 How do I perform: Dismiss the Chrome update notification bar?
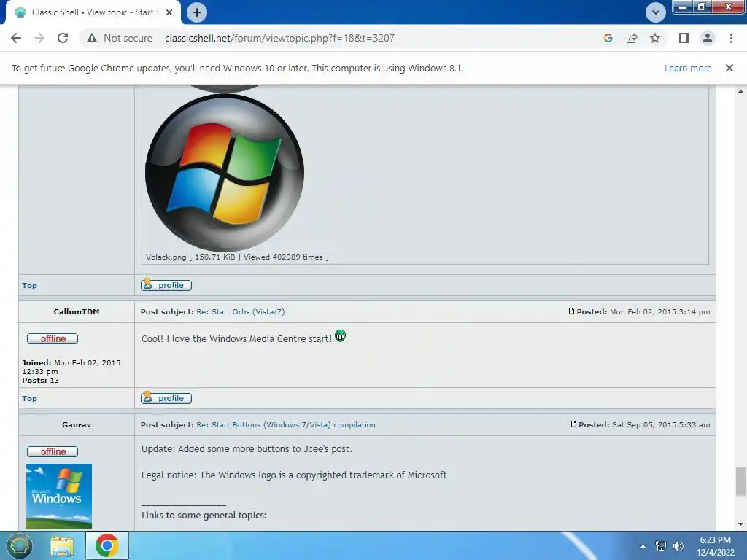click(x=729, y=68)
